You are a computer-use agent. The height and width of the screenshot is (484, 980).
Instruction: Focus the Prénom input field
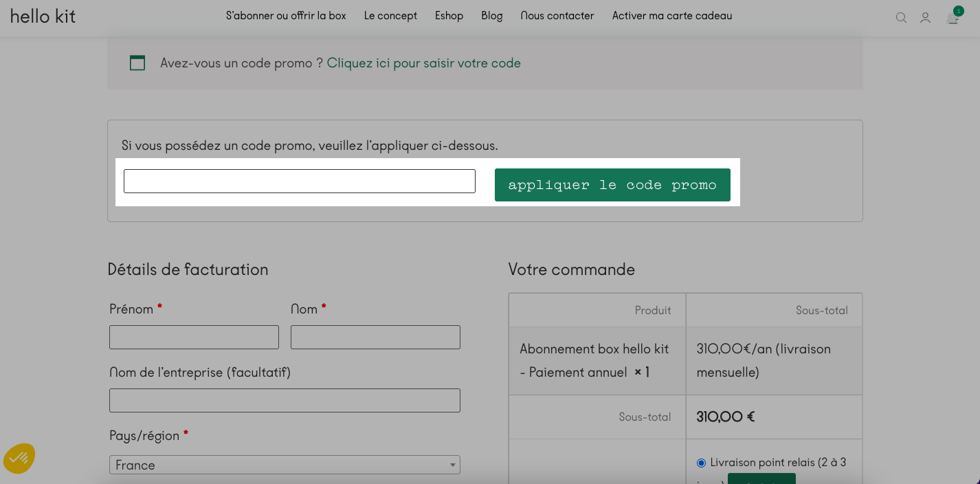194,337
